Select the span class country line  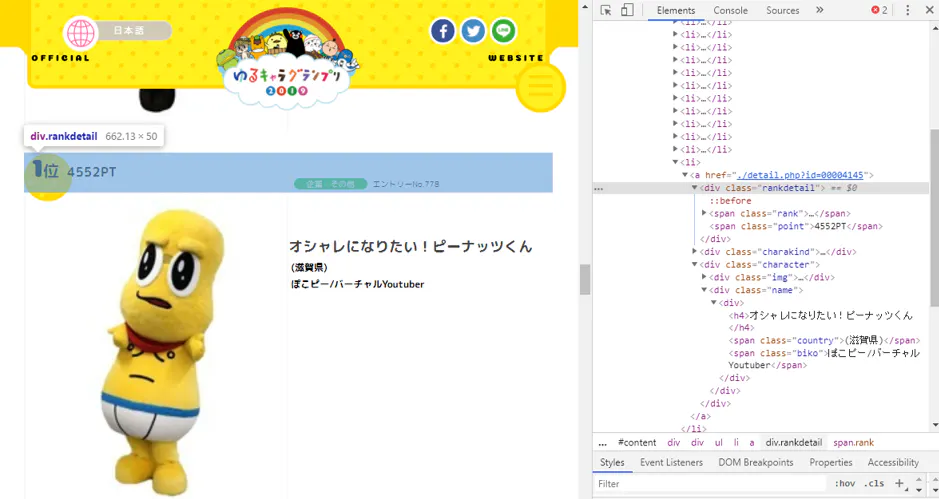(824, 340)
